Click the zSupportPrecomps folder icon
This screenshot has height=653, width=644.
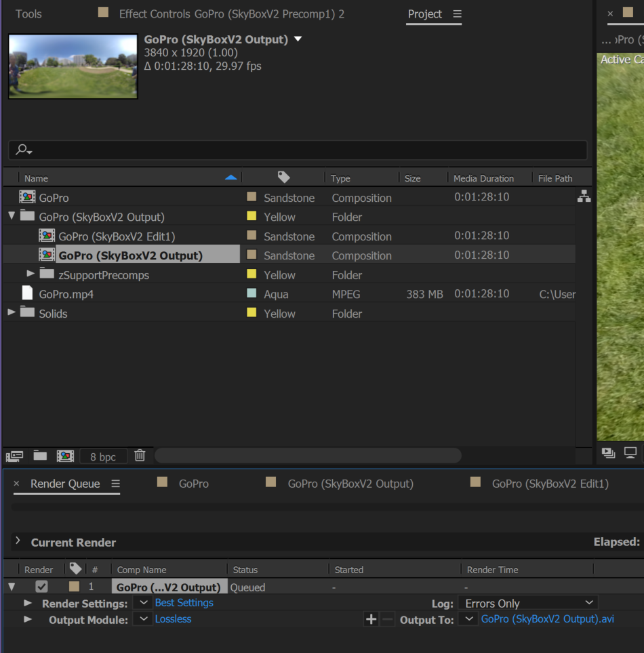47,273
